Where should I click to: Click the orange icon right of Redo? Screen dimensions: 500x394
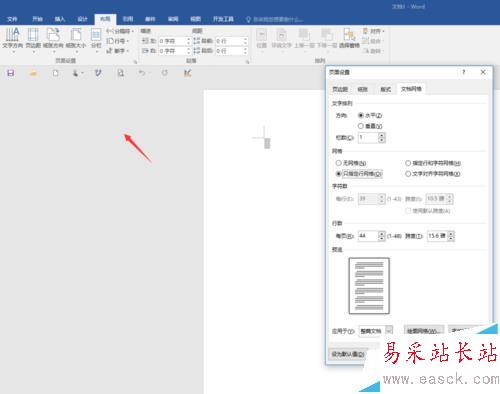(x=187, y=73)
